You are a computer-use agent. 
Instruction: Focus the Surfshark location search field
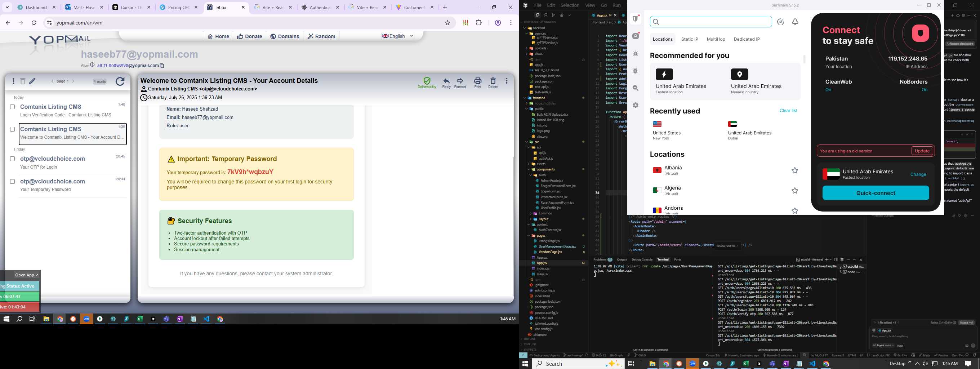(710, 22)
